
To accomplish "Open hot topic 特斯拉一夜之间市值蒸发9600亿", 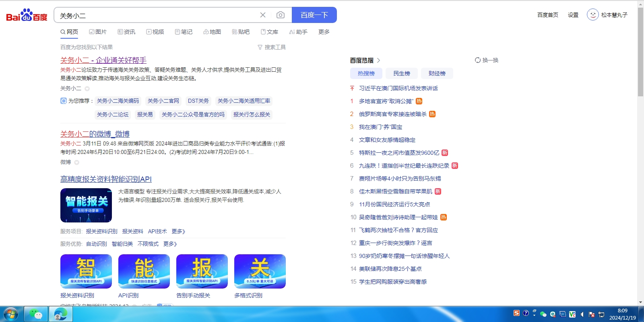I will tap(399, 153).
